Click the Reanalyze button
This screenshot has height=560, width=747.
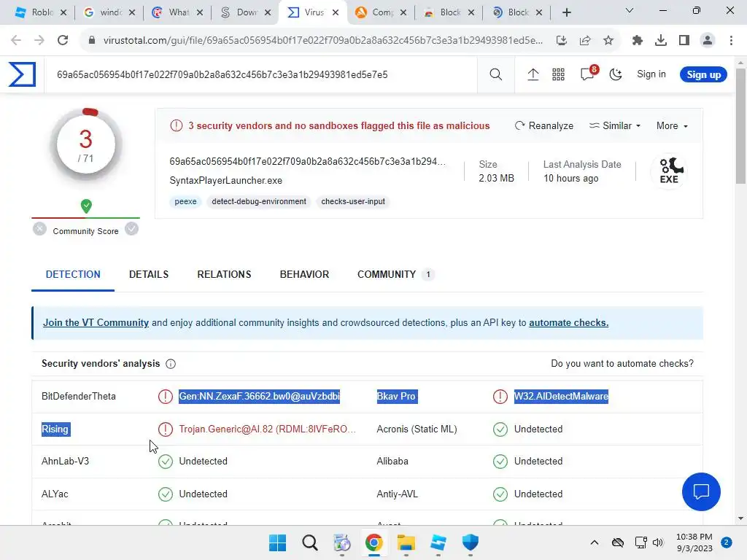point(543,125)
